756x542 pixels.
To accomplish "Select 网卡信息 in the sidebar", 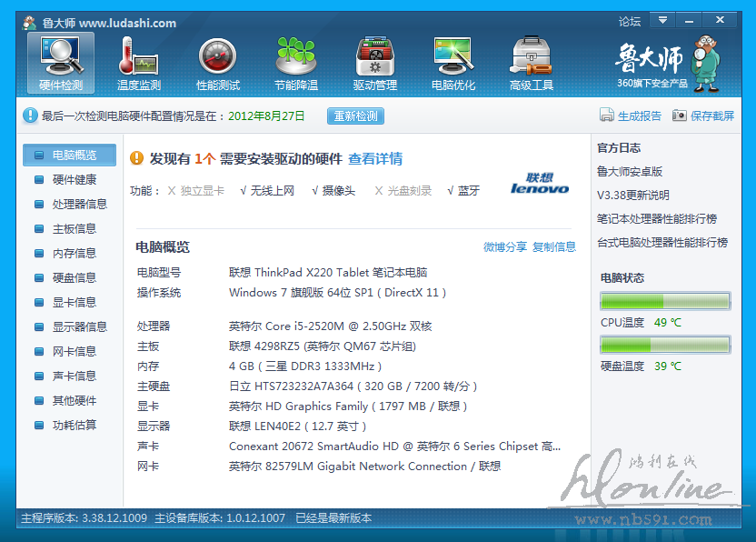I will pyautogui.click(x=69, y=351).
